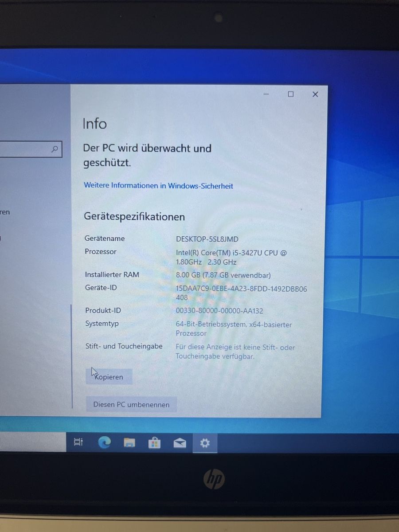Screen dimensions: 399x532
Task: Focus the Settings search field
Action: [x=31, y=149]
